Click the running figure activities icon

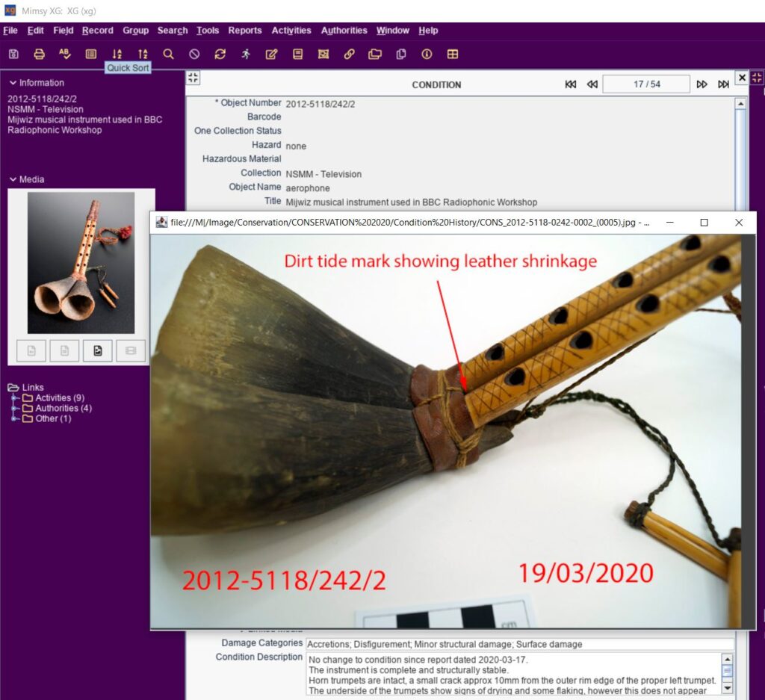(246, 54)
